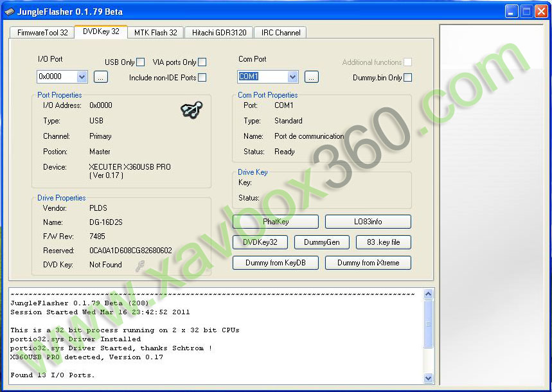Viewport: 552px width, 392px height.
Task: Click the Name value Port de communication
Action: (309, 136)
